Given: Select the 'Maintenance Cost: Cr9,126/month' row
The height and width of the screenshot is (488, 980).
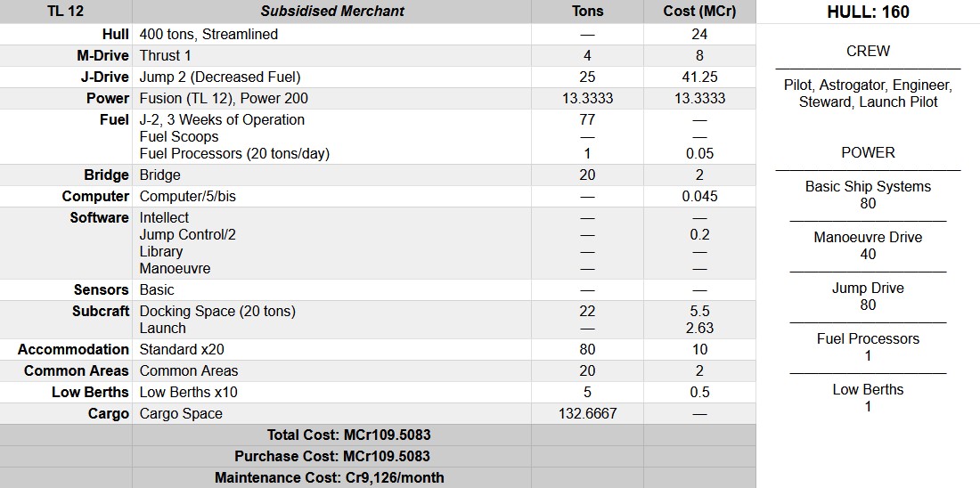Looking at the screenshot, I should (x=329, y=477).
